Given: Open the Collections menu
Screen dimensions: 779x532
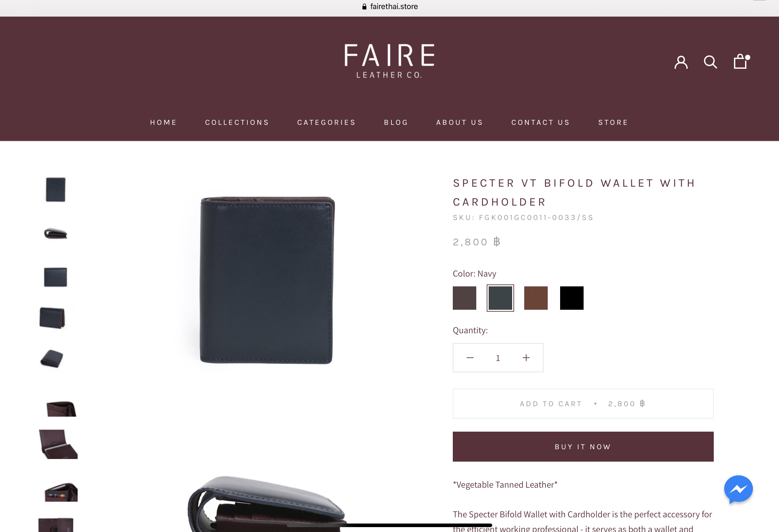Looking at the screenshot, I should click(x=237, y=122).
